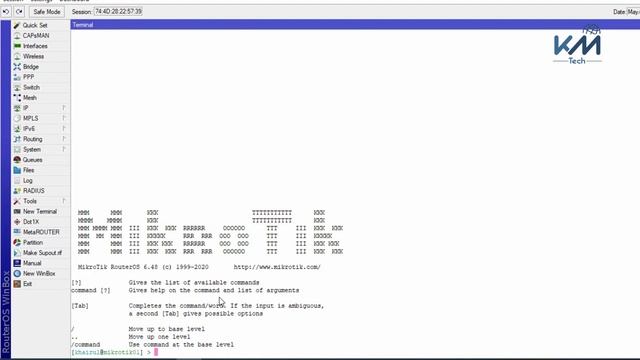
Task: Click "Use command at the base level"
Action: [x=181, y=344]
